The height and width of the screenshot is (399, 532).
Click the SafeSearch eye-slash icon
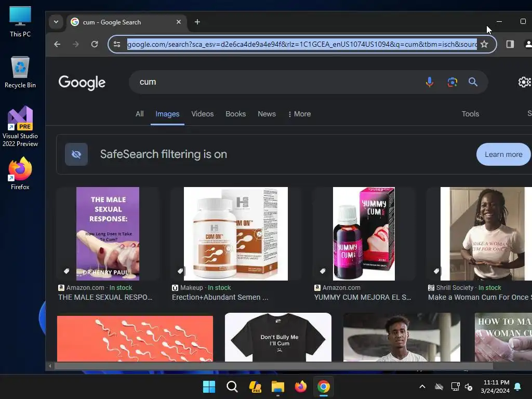pos(76,154)
